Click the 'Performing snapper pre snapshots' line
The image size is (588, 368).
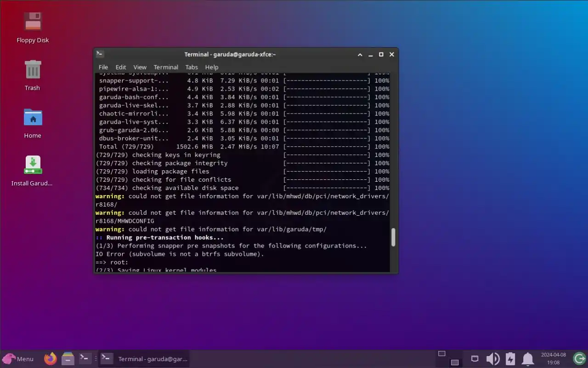(x=231, y=246)
